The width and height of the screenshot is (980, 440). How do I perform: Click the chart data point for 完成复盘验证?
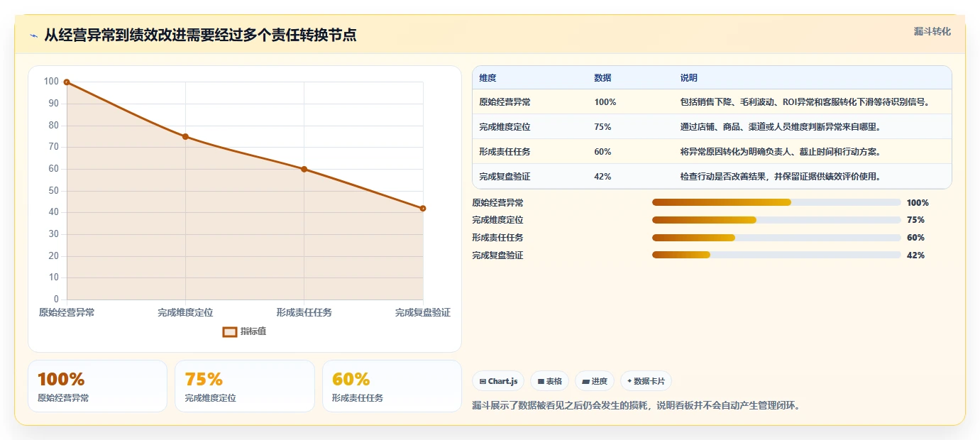pyautogui.click(x=423, y=208)
